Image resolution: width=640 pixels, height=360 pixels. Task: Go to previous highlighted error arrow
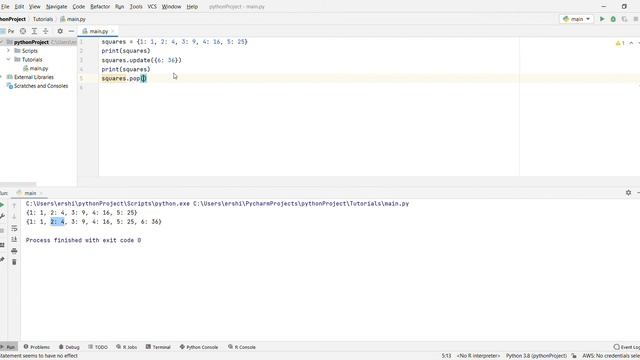(x=631, y=43)
